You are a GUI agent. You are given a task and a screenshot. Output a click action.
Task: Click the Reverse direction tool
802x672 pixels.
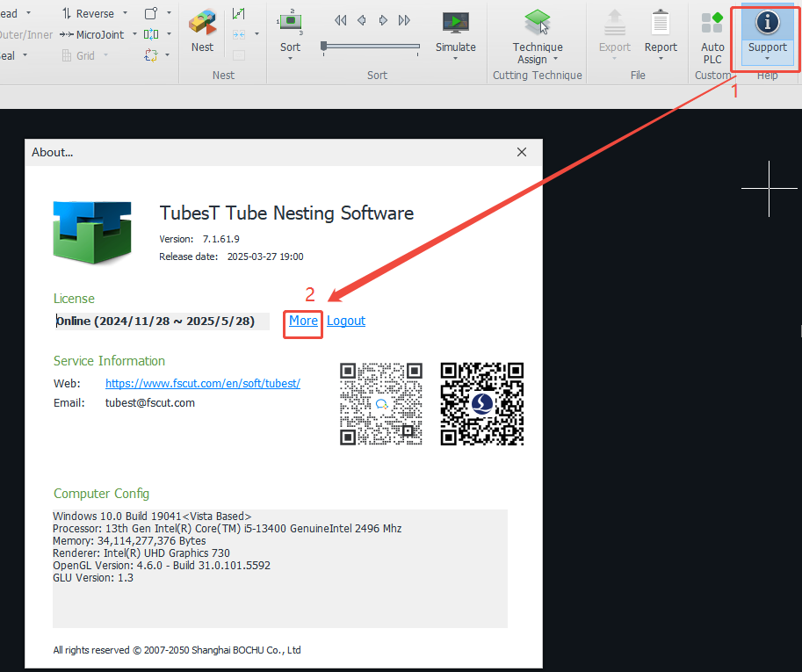88,14
